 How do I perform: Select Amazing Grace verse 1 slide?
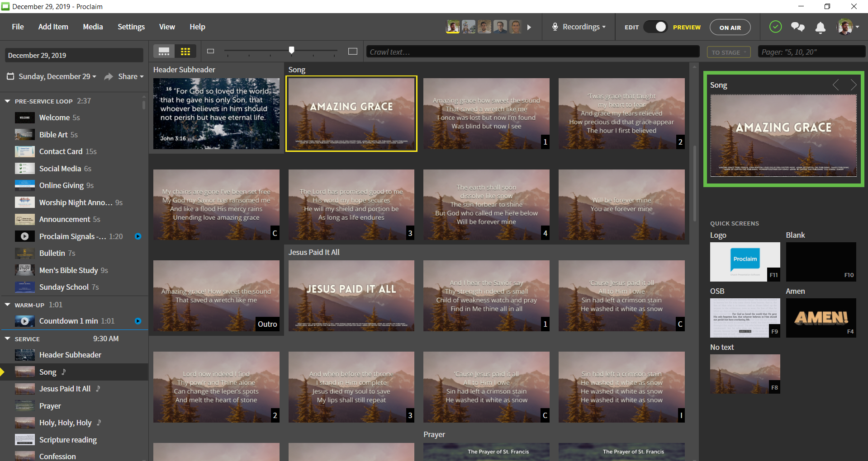486,113
